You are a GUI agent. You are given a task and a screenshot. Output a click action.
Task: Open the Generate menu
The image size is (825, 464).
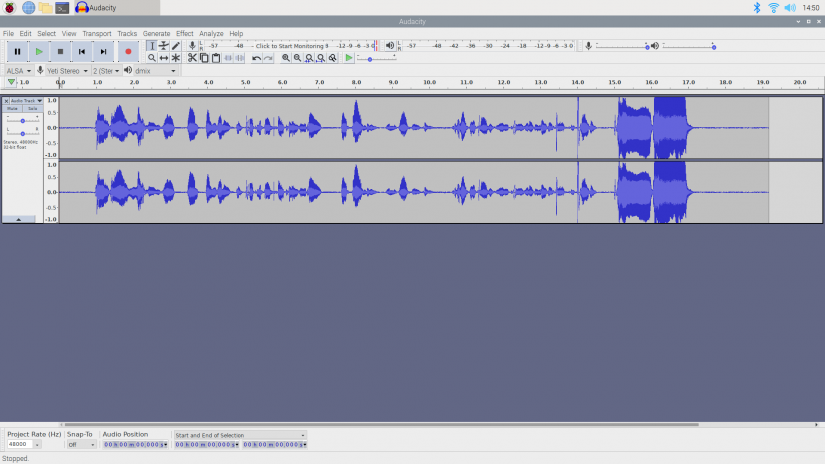coord(156,33)
